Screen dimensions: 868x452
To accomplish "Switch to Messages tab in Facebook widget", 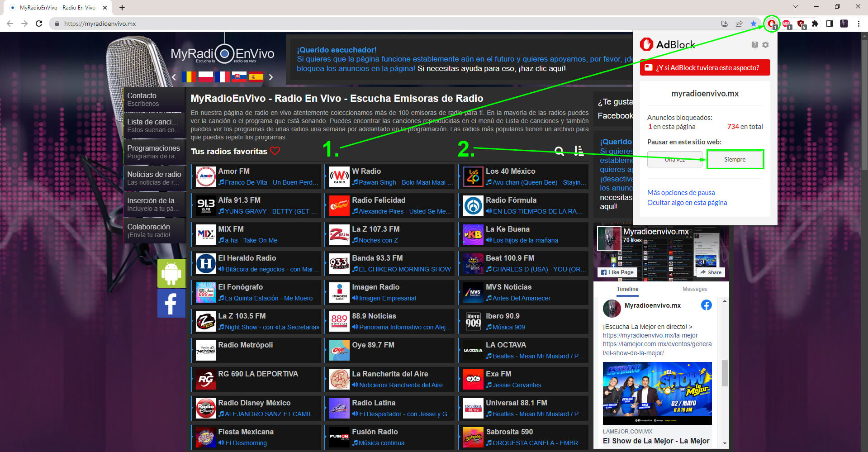I will pyautogui.click(x=695, y=289).
